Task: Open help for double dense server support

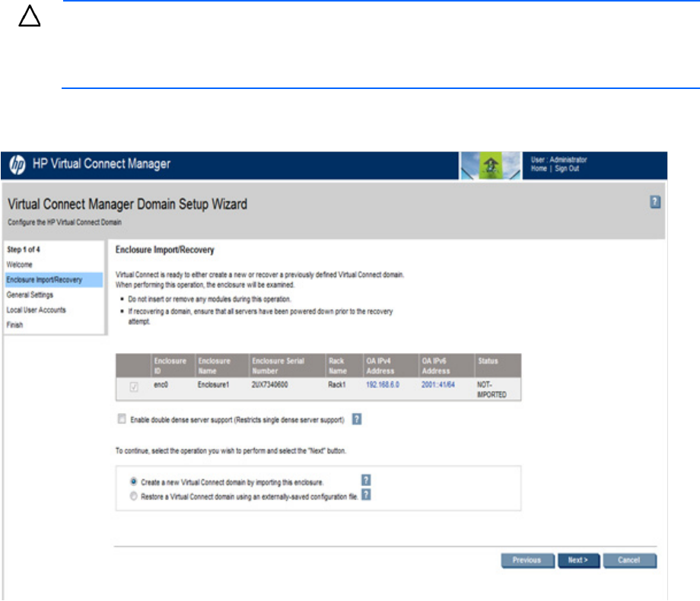Action: tap(357, 419)
